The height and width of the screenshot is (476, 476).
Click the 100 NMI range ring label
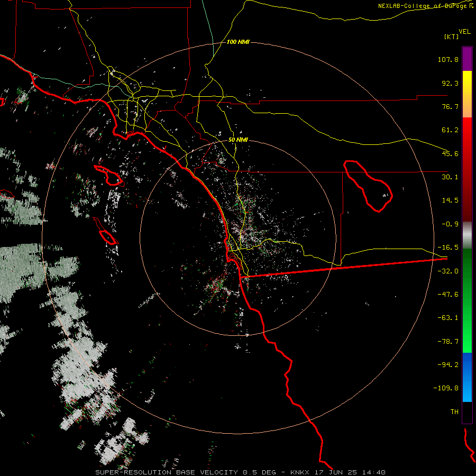click(x=238, y=42)
